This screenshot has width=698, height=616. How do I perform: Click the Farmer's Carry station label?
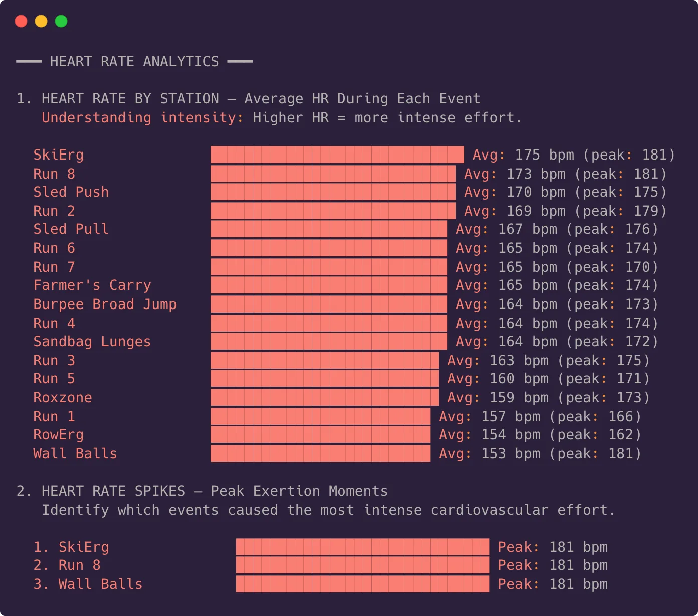[92, 285]
